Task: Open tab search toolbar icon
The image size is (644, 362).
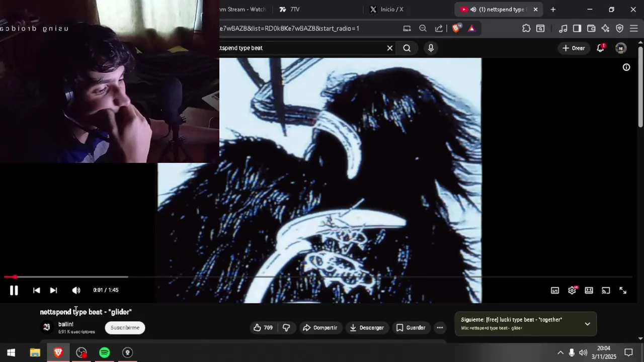Action: click(x=540, y=29)
